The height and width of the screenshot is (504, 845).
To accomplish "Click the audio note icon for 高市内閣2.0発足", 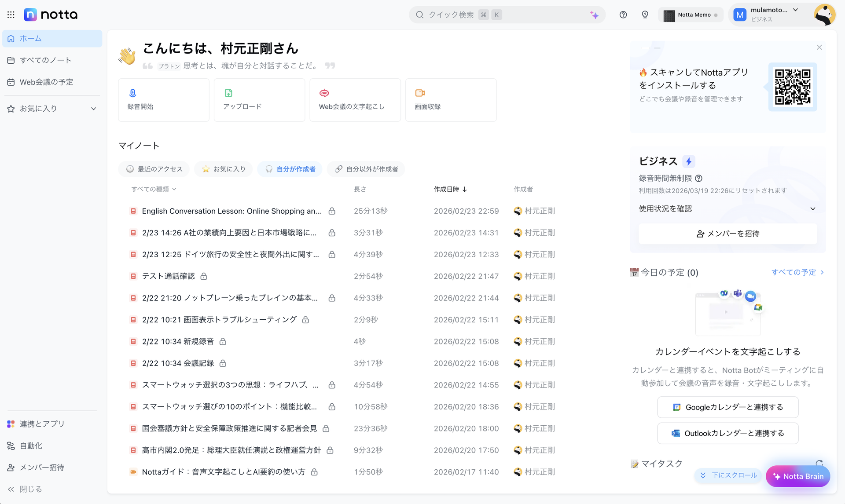I will (x=133, y=450).
